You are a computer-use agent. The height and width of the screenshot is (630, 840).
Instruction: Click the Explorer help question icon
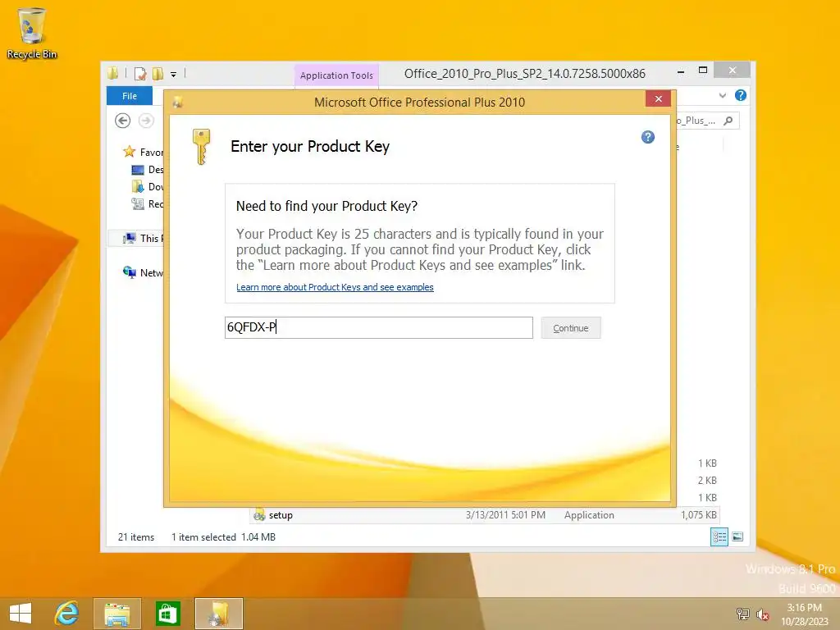pyautogui.click(x=741, y=95)
